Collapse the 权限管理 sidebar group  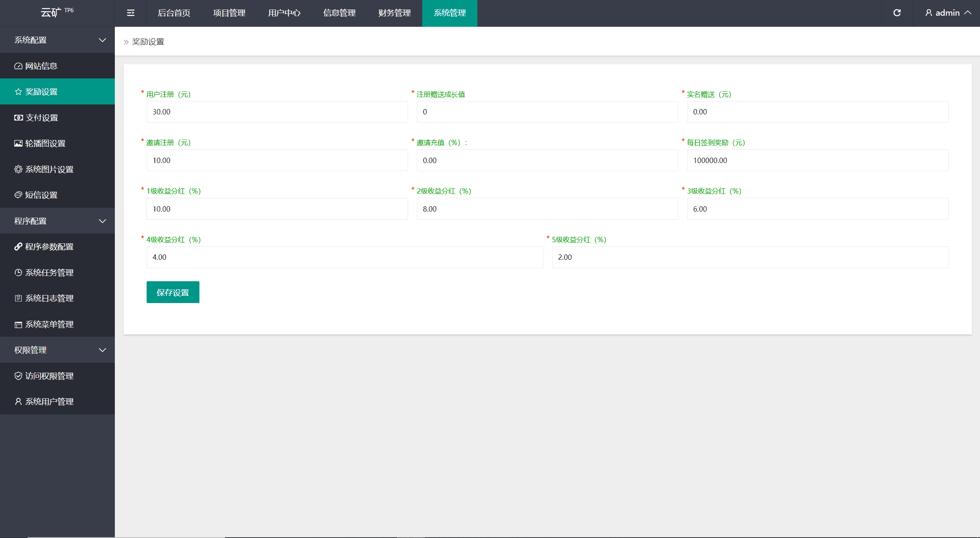57,350
